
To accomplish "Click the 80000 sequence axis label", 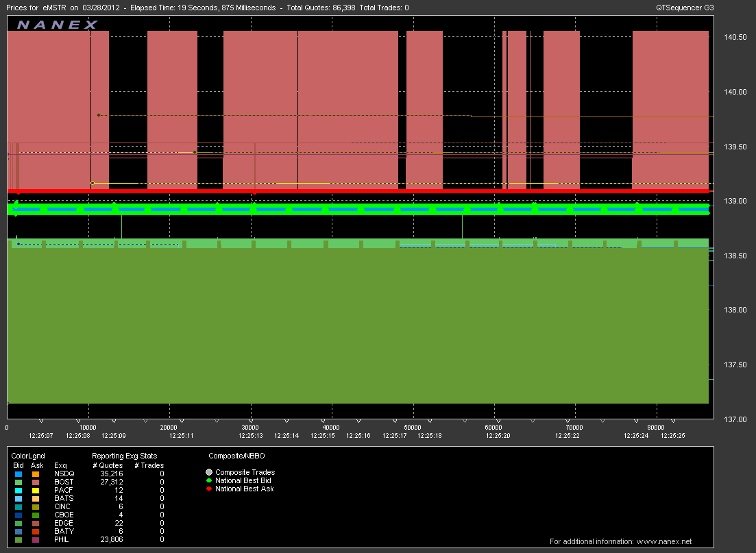I will coord(656,428).
